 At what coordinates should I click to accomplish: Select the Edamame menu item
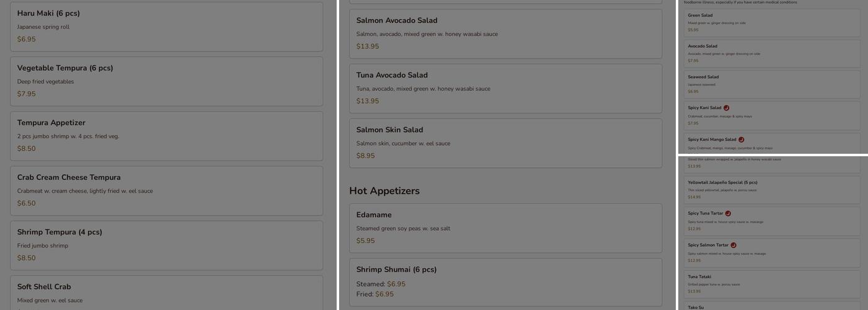(x=505, y=228)
